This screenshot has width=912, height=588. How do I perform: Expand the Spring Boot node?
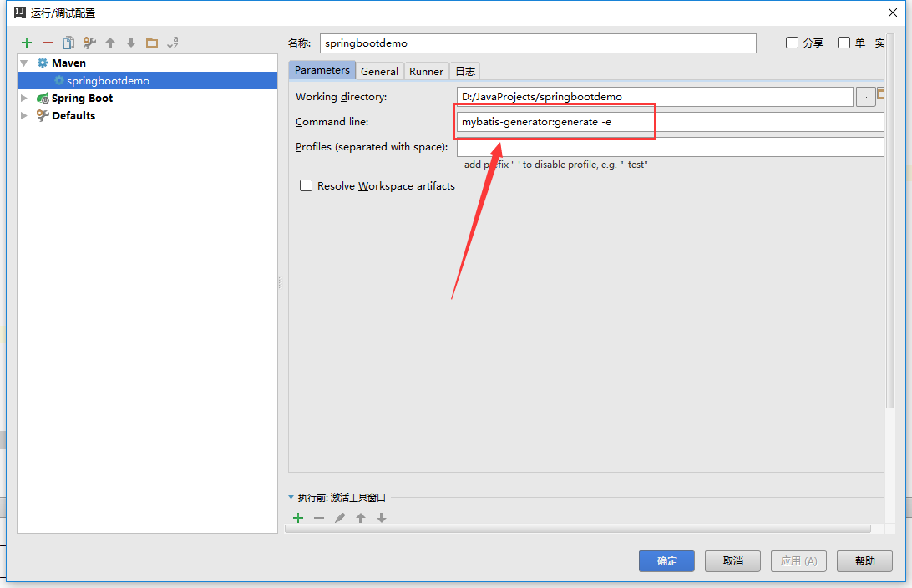point(24,99)
